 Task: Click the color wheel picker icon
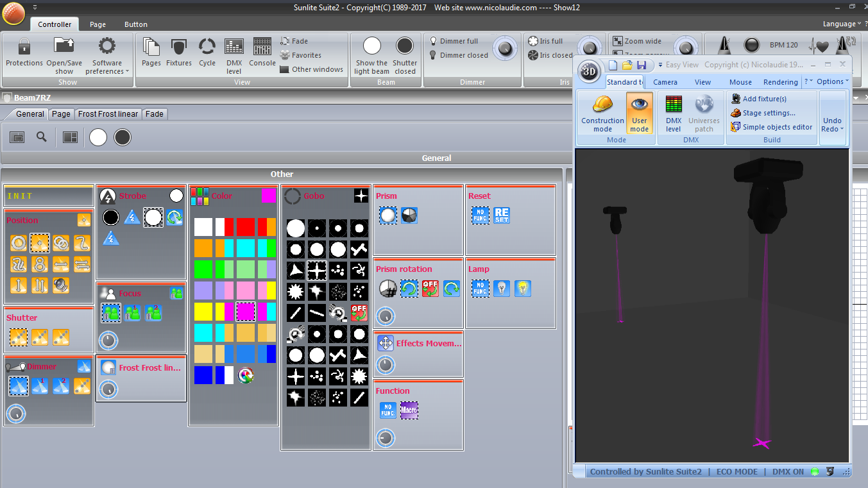coord(245,374)
